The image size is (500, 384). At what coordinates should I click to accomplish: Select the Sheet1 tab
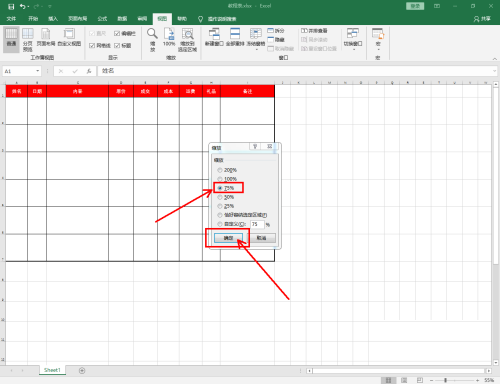[x=52, y=370]
